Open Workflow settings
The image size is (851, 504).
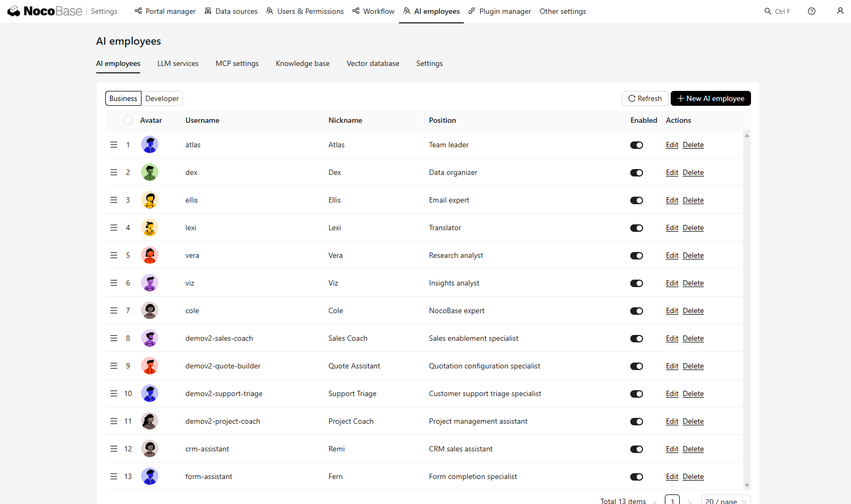373,11
